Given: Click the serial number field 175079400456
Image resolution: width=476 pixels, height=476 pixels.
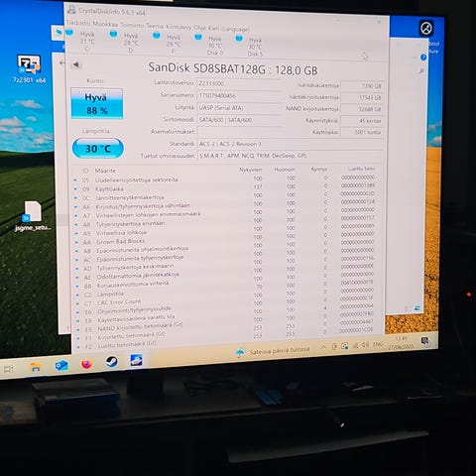Looking at the screenshot, I should point(239,96).
